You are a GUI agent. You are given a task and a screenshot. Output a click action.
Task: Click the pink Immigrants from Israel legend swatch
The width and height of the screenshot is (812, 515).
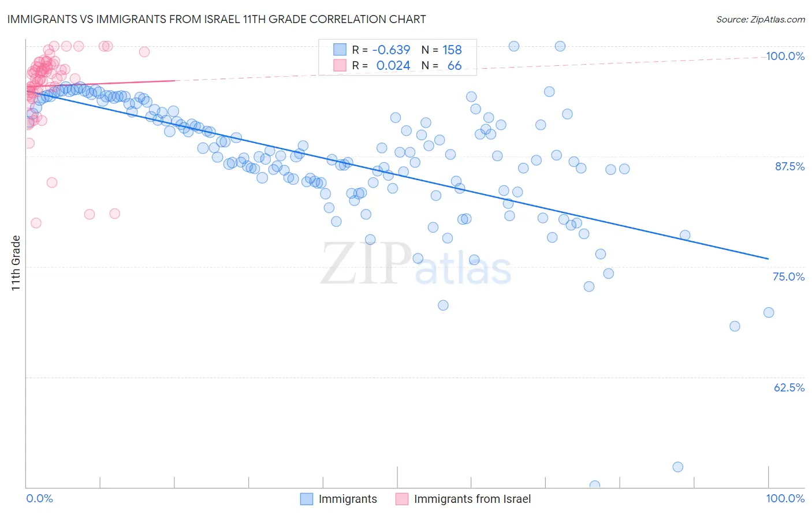(x=402, y=499)
